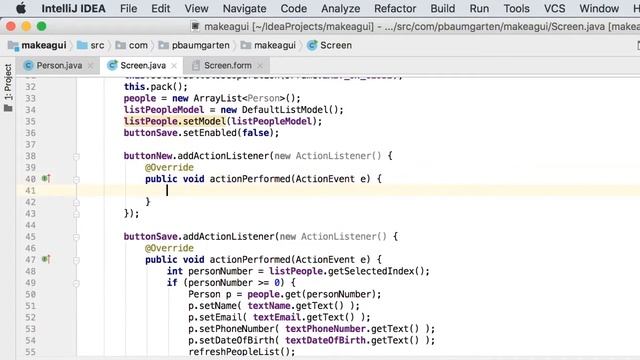
Task: Click listPeople.setModel highlighted code
Action: click(x=175, y=121)
